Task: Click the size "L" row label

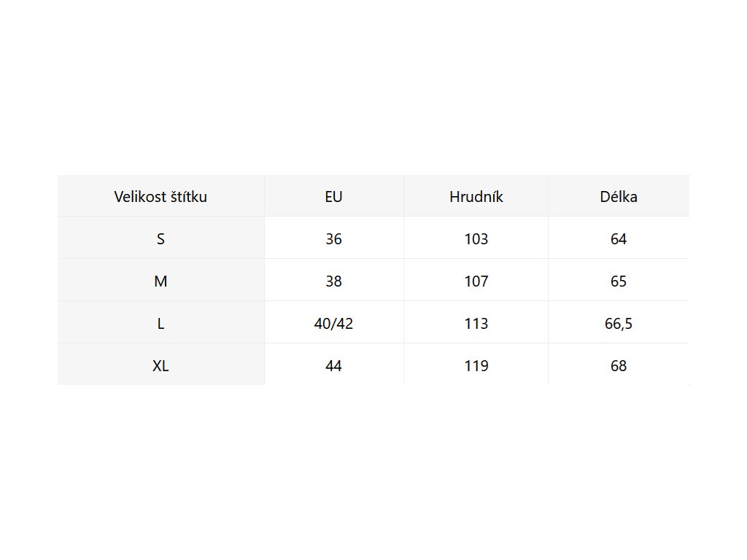Action: tap(160, 324)
